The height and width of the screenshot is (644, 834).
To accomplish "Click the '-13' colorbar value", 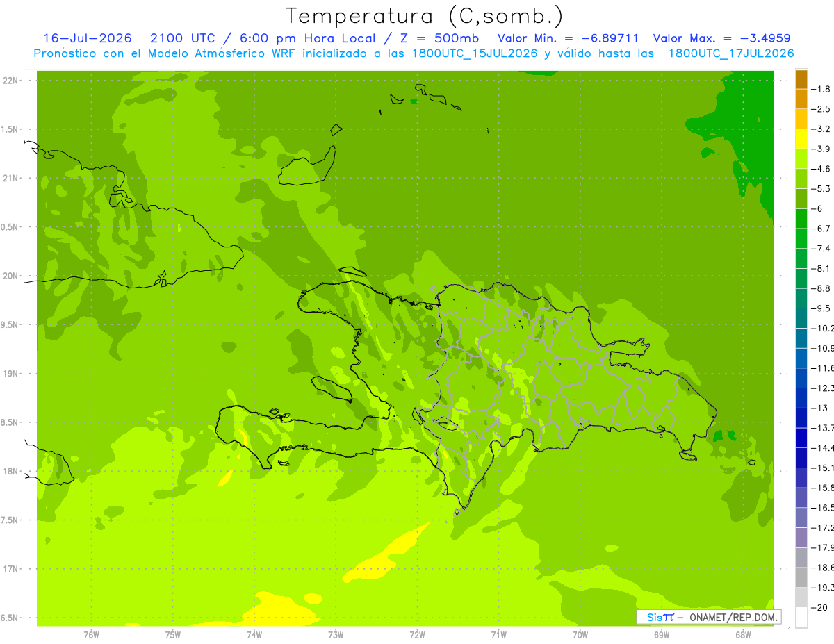I will (x=820, y=408).
